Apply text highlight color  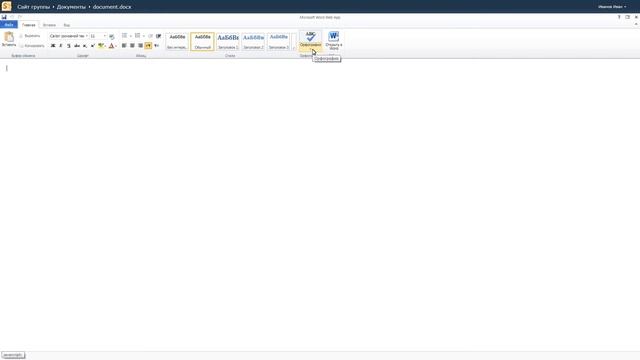coord(101,46)
